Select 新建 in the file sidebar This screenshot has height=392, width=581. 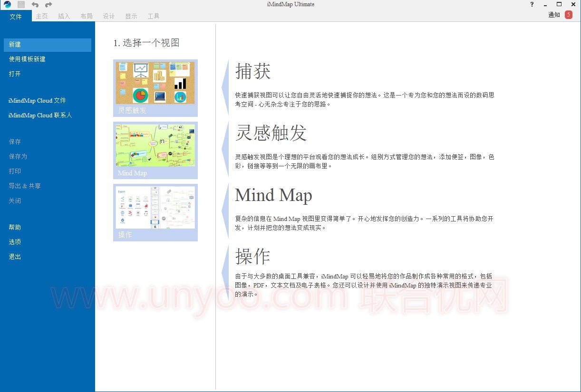[48, 45]
